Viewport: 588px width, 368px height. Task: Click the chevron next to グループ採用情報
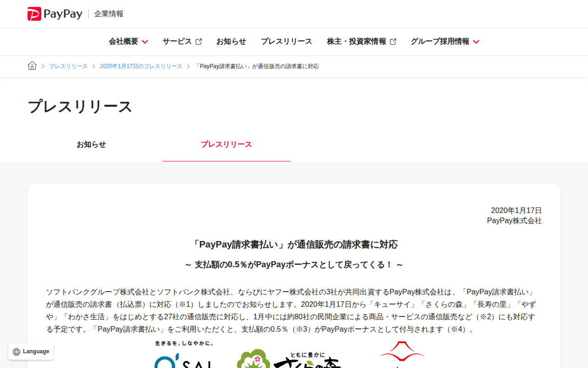476,42
